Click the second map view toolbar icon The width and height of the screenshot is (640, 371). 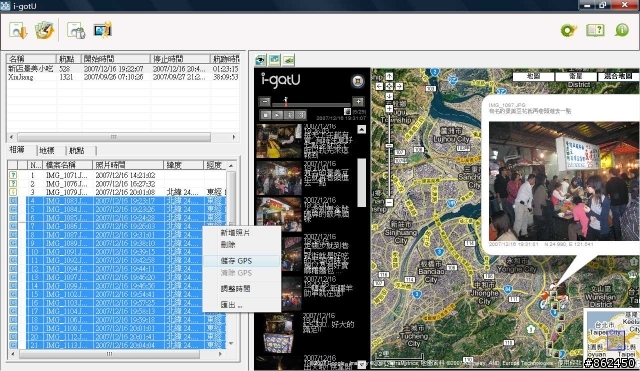(x=275, y=60)
